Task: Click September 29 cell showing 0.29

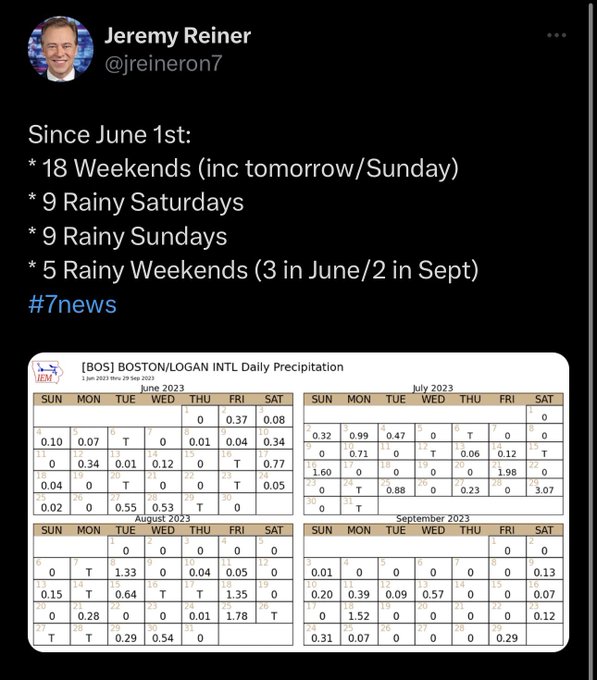Action: (507, 634)
